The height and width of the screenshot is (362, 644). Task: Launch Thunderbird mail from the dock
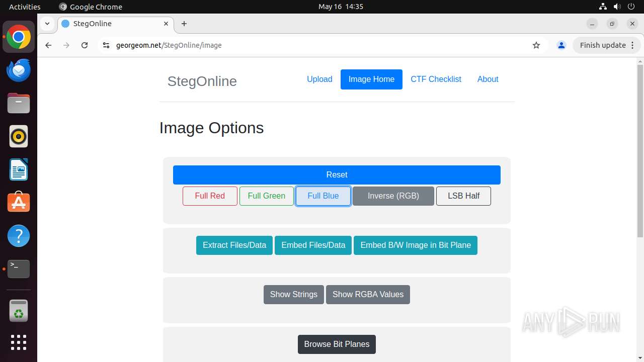click(19, 70)
